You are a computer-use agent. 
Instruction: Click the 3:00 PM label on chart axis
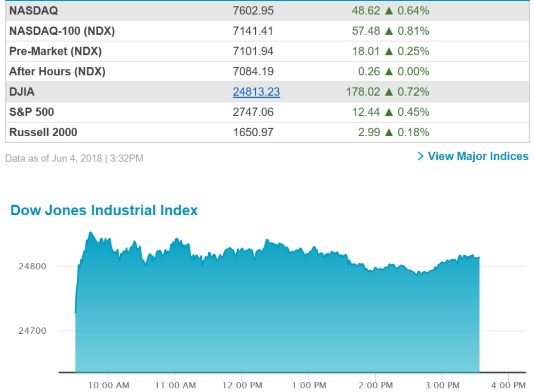[x=443, y=385]
